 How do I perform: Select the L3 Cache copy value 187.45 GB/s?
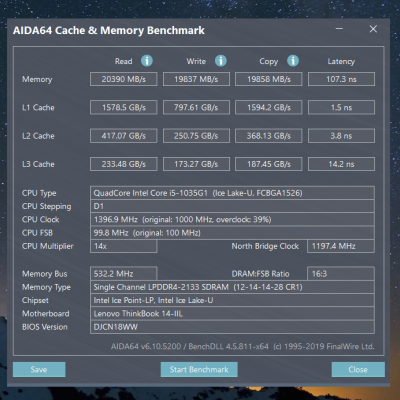(x=269, y=164)
